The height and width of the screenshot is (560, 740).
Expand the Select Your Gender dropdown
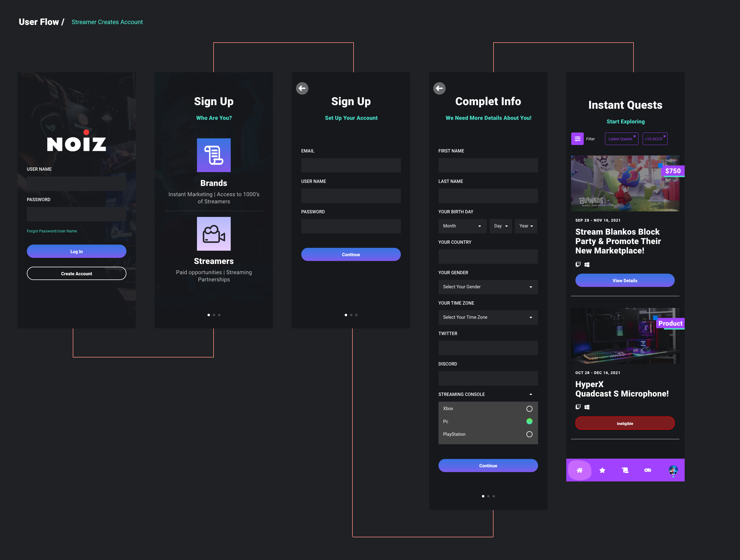pos(488,286)
